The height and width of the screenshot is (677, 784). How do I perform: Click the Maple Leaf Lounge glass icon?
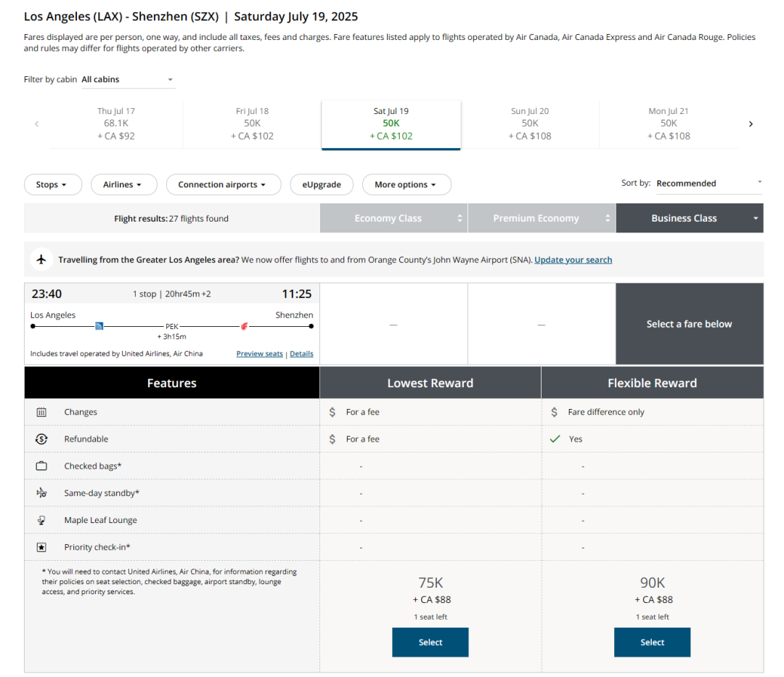[41, 520]
